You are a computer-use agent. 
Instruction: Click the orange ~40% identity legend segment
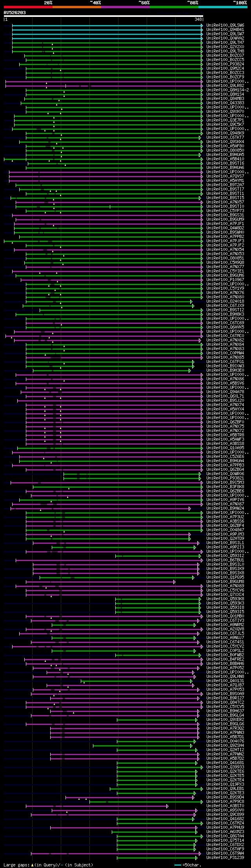(76, 7)
